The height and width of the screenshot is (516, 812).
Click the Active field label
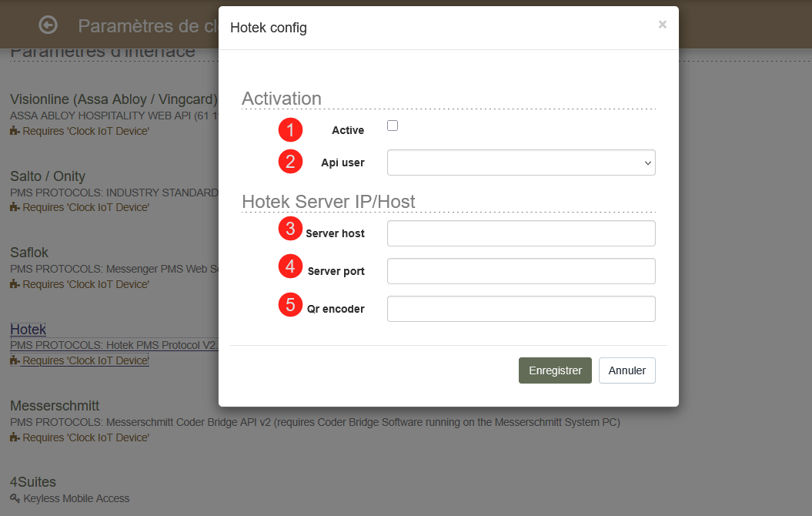(348, 130)
